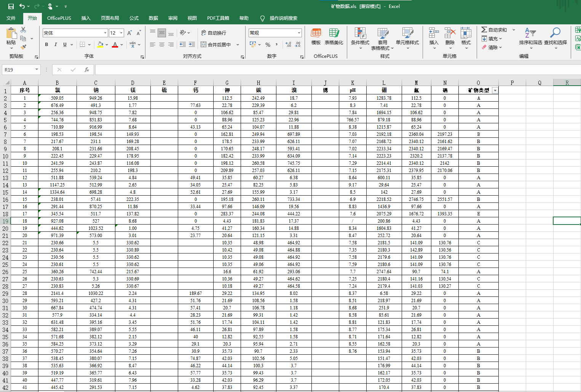581x392 pixels.
Task: Click cell header 矿物类型 text
Action: (x=479, y=91)
